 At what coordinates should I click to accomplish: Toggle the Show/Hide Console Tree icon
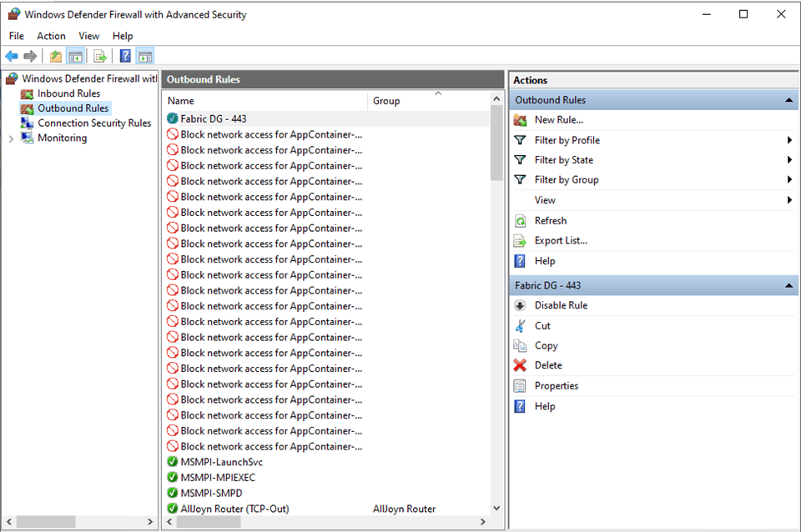[x=75, y=56]
